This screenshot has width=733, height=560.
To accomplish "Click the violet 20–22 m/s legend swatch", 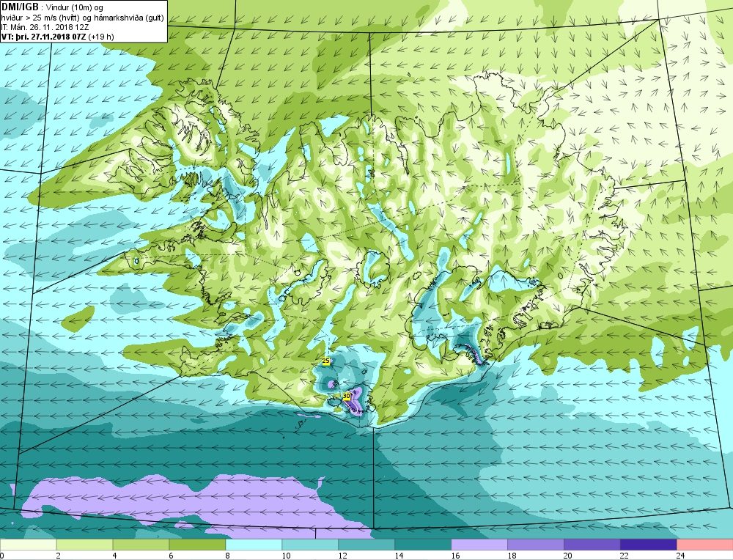I will [592, 545].
